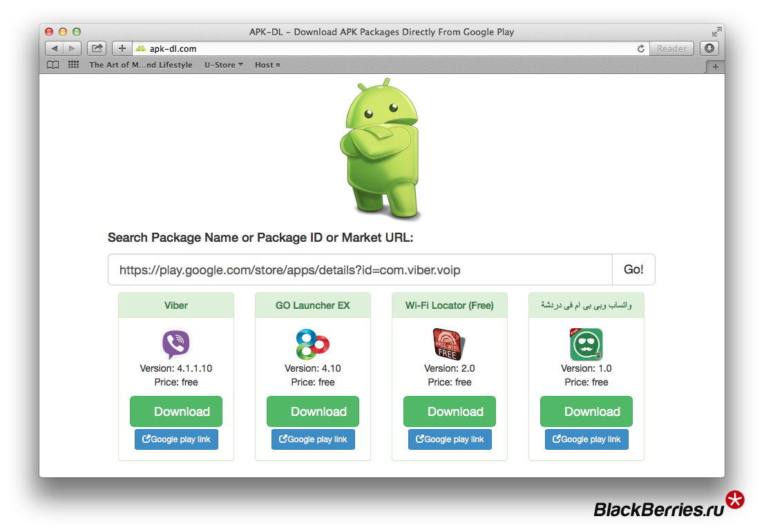The width and height of the screenshot is (764, 532).
Task: Go forward using Safari's forward arrow
Action: (x=72, y=48)
